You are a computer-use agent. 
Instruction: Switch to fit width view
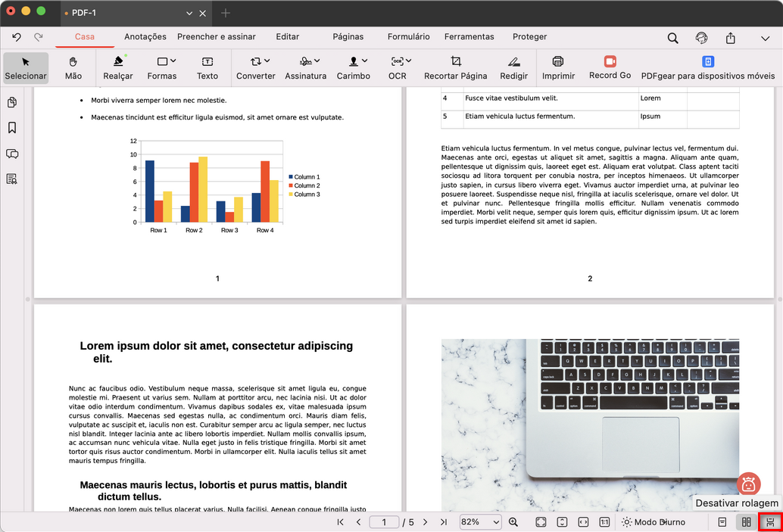(583, 522)
